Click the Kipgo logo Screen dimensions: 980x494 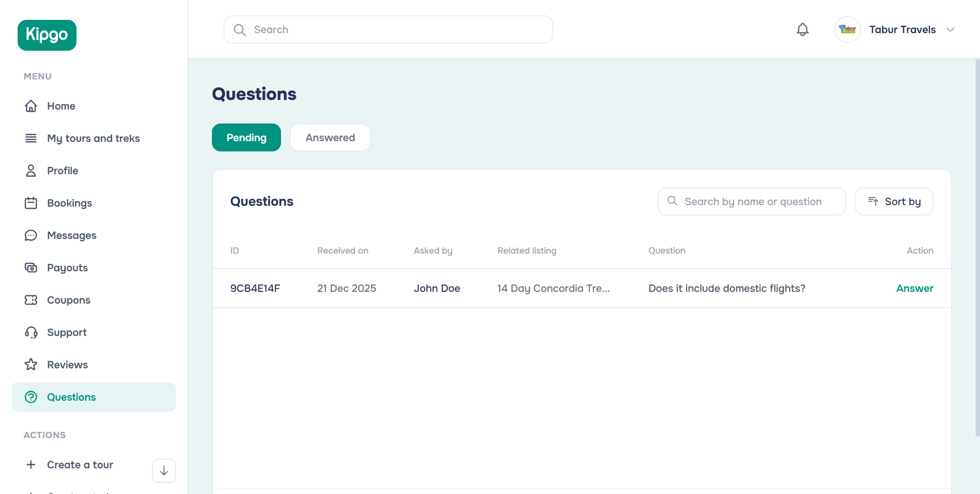point(46,35)
